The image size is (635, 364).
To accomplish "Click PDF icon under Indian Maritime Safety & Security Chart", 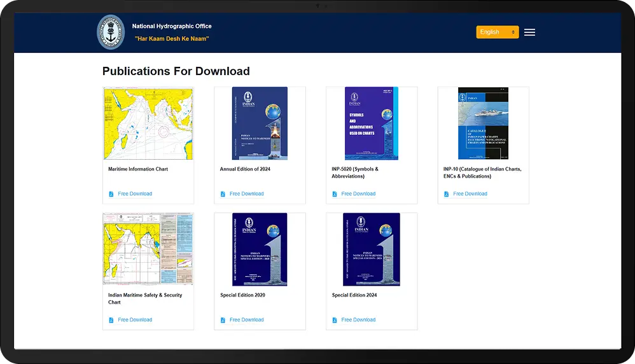I will coord(111,320).
